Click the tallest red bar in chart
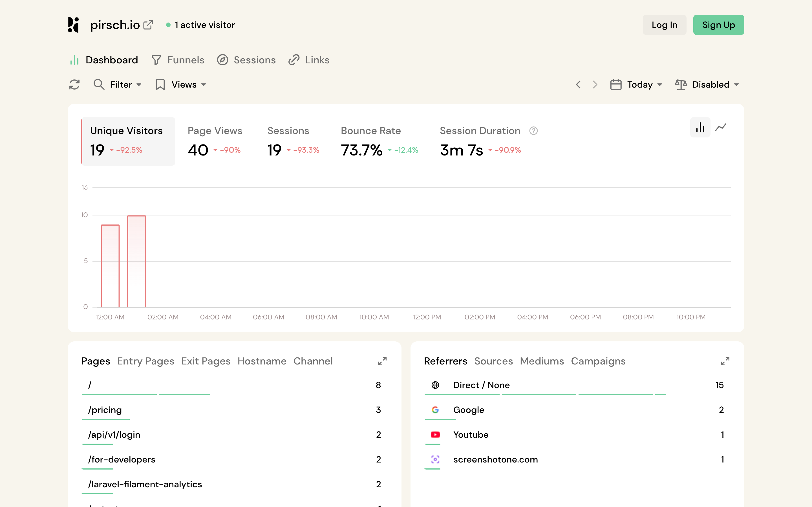The height and width of the screenshot is (507, 812). (136, 262)
